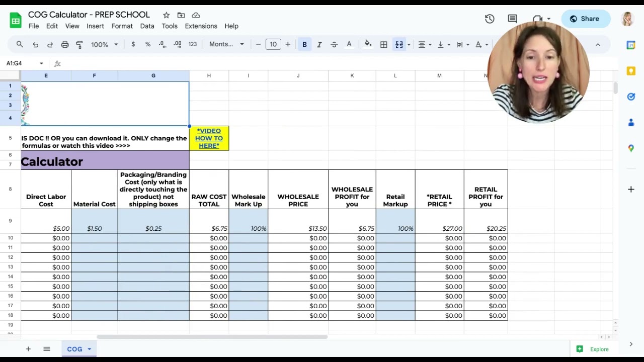Open the Help menu

231,26
